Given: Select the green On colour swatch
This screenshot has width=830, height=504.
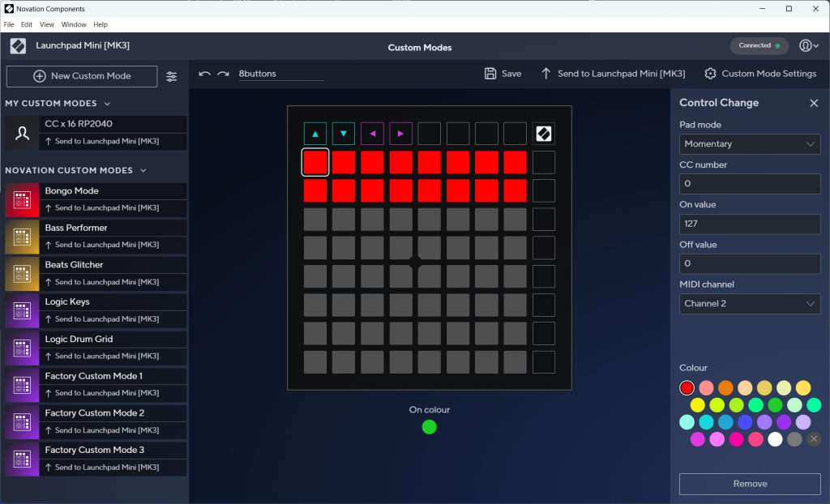Looking at the screenshot, I should [429, 426].
